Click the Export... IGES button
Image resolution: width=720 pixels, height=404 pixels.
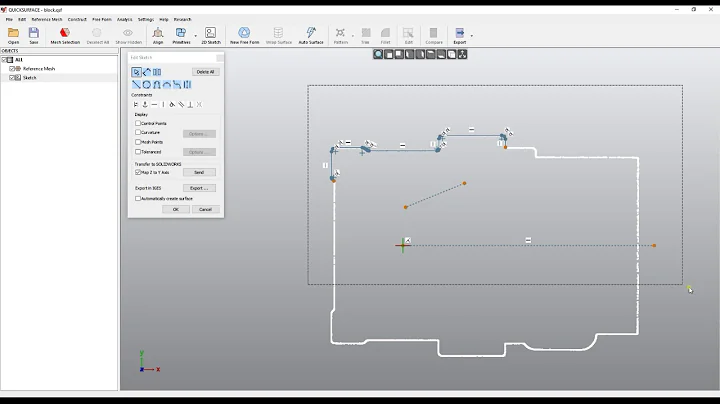[x=199, y=188]
